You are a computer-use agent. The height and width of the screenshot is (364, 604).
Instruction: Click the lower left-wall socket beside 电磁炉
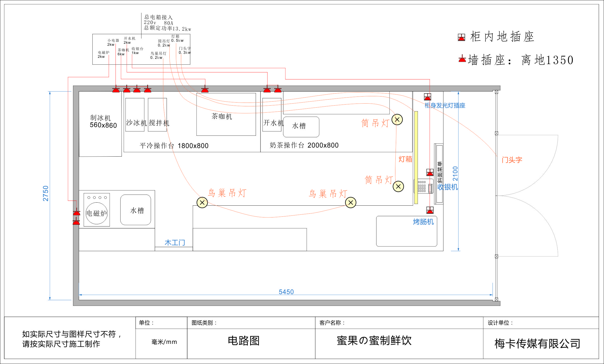[76, 221]
